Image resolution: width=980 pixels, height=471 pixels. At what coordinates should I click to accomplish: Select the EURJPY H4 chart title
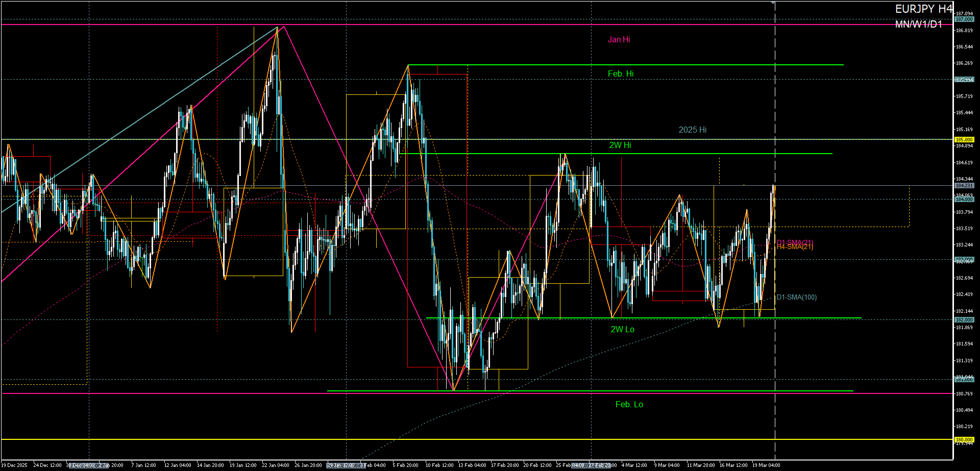[923, 9]
